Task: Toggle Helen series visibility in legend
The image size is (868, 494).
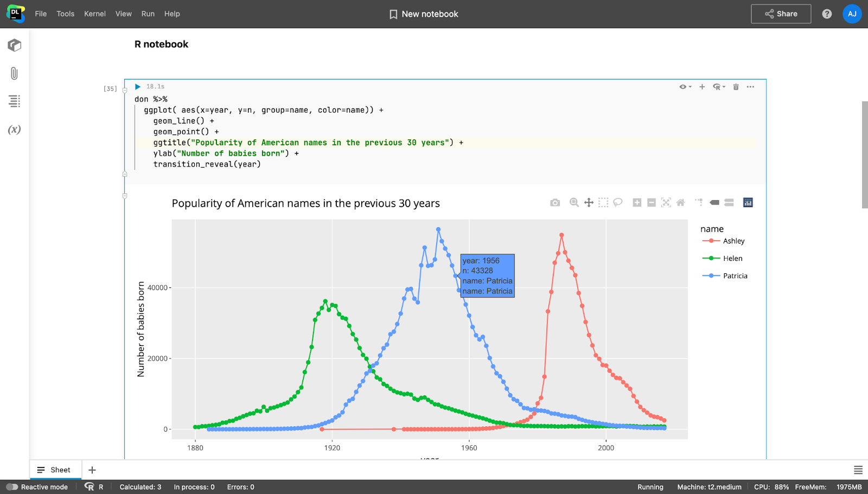Action: [x=732, y=259]
